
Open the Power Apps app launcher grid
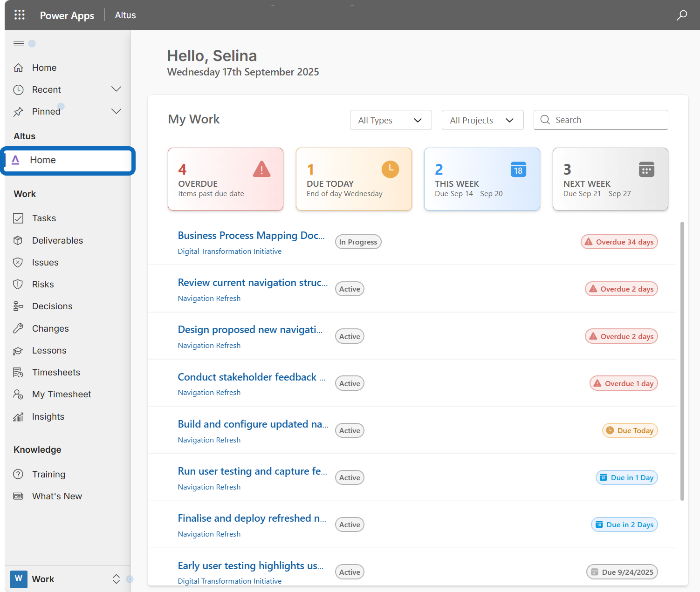tap(20, 15)
